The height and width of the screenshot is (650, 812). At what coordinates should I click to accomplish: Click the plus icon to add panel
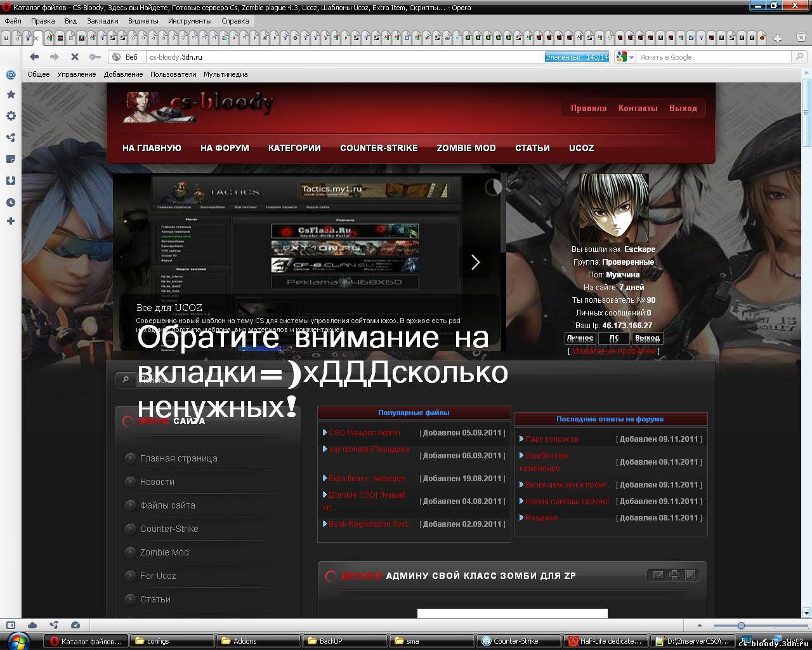(x=11, y=221)
